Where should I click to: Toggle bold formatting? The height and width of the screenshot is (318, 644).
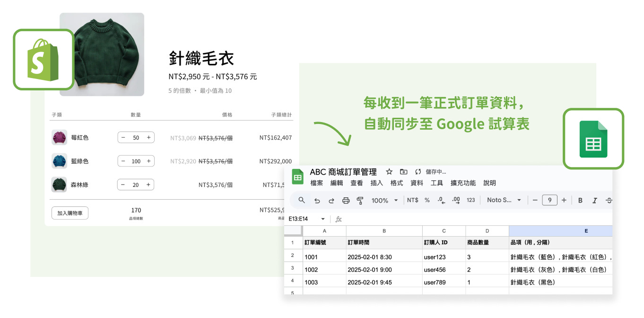coord(580,200)
